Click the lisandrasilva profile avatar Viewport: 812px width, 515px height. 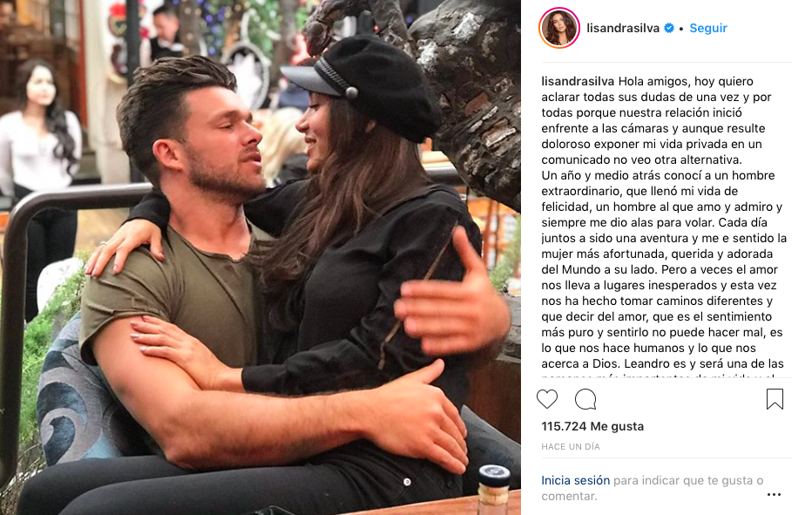(x=559, y=28)
